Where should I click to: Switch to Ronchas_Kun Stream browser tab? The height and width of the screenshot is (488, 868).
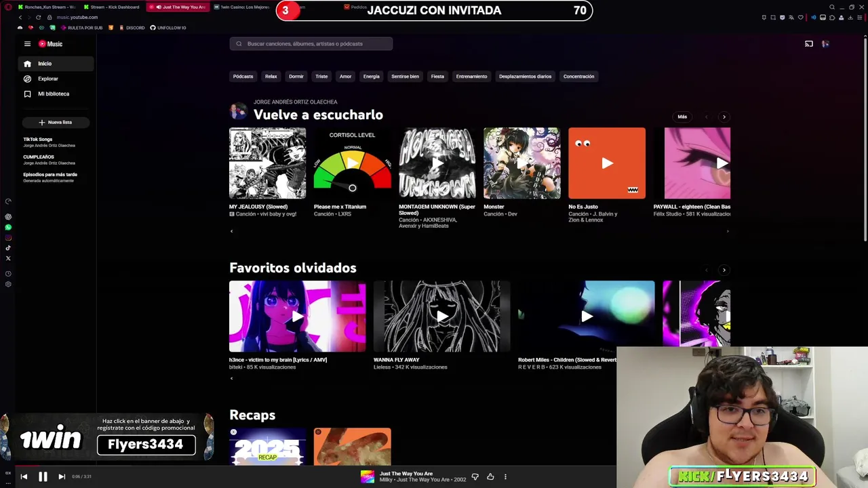point(46,7)
